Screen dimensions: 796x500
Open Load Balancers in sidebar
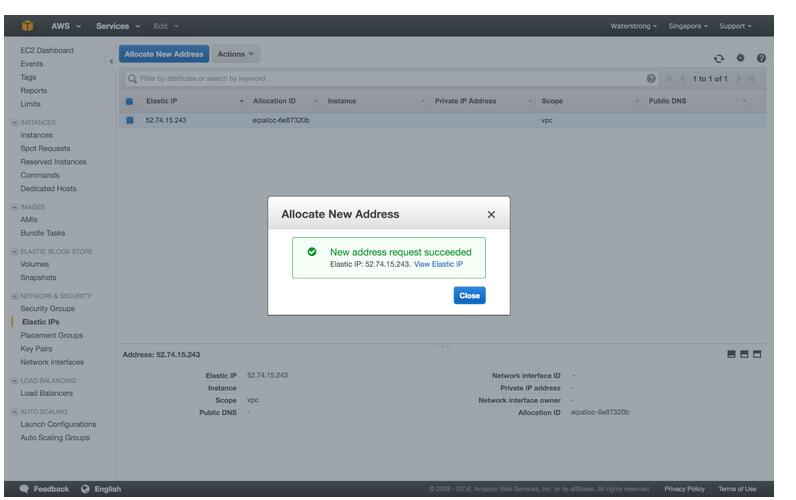[x=46, y=393]
